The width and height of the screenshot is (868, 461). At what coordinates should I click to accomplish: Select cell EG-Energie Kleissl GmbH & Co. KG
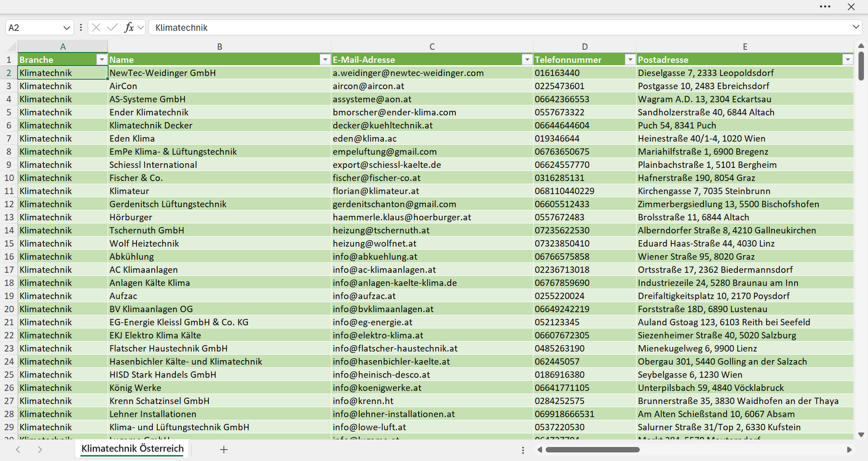pos(219,322)
